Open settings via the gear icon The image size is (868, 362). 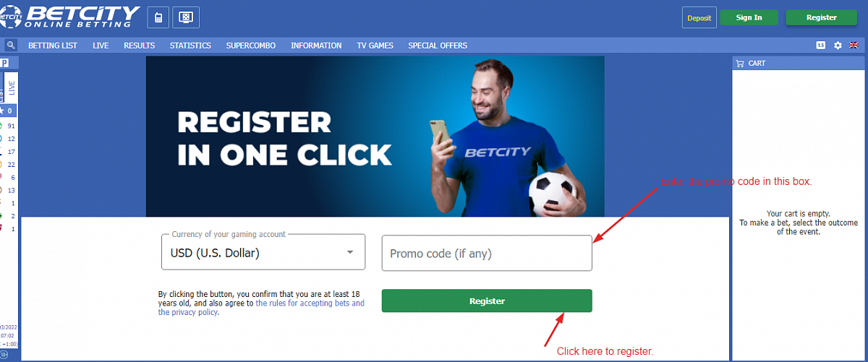pos(838,46)
